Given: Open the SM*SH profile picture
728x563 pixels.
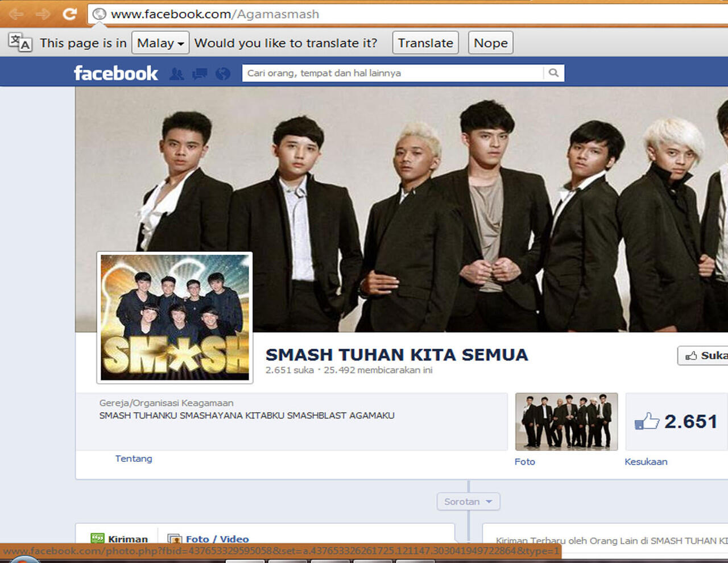Looking at the screenshot, I should [x=175, y=317].
